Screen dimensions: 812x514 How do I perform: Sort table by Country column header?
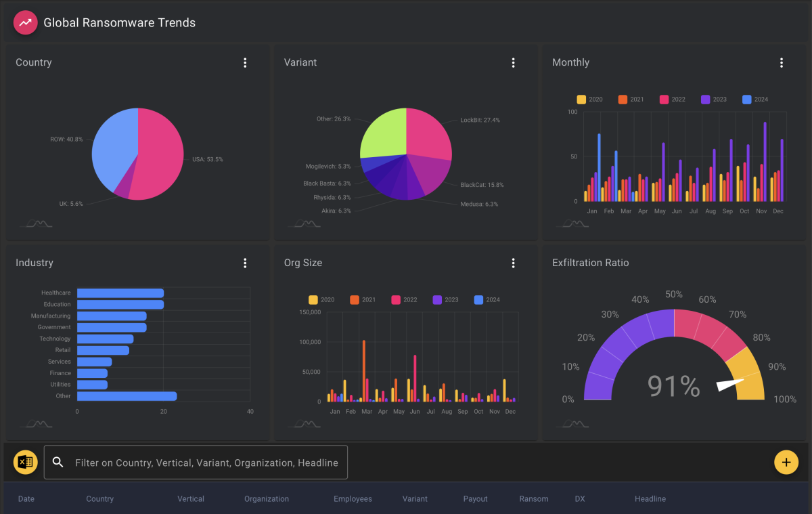pyautogui.click(x=99, y=499)
